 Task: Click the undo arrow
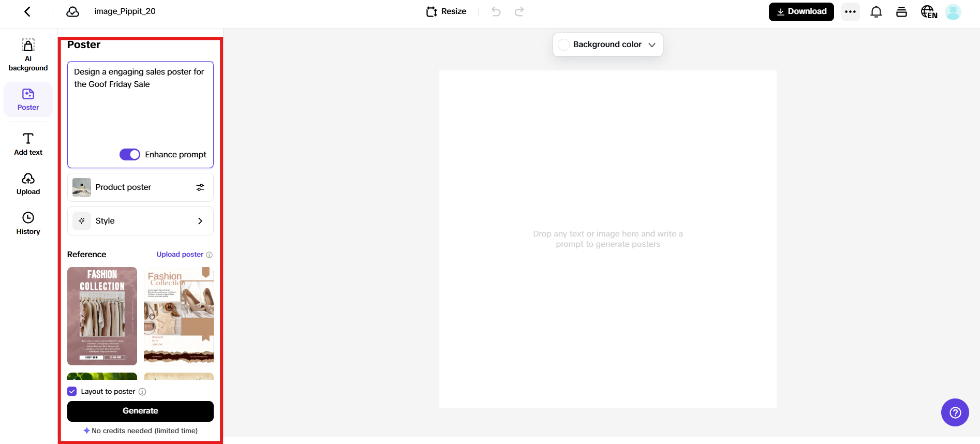click(496, 11)
